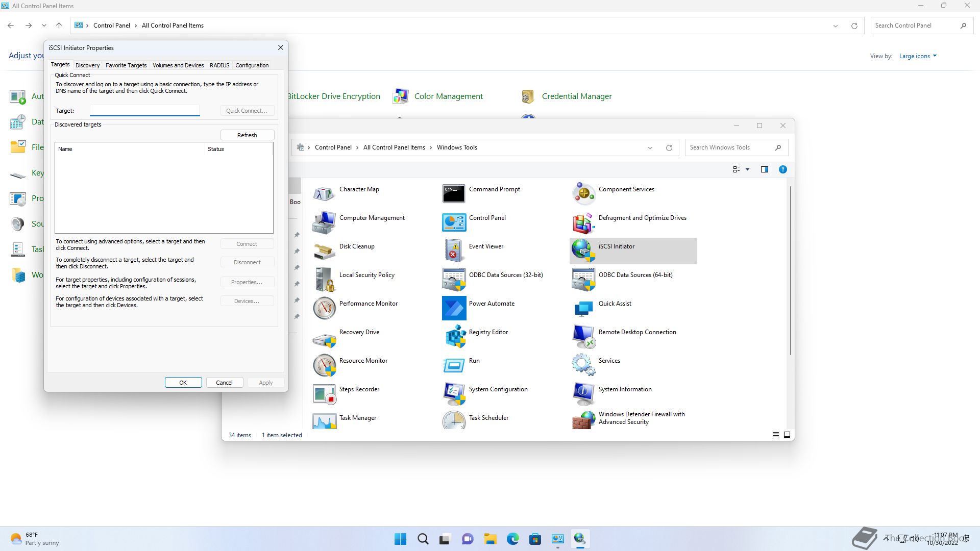Open the Volumes and Devices tab
This screenshot has height=551, width=980.
coord(178,65)
